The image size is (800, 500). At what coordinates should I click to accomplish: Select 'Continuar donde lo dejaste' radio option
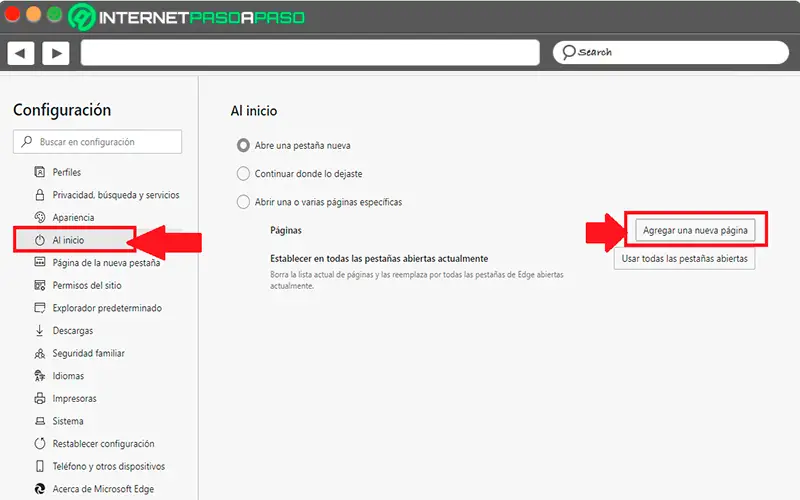coord(243,173)
